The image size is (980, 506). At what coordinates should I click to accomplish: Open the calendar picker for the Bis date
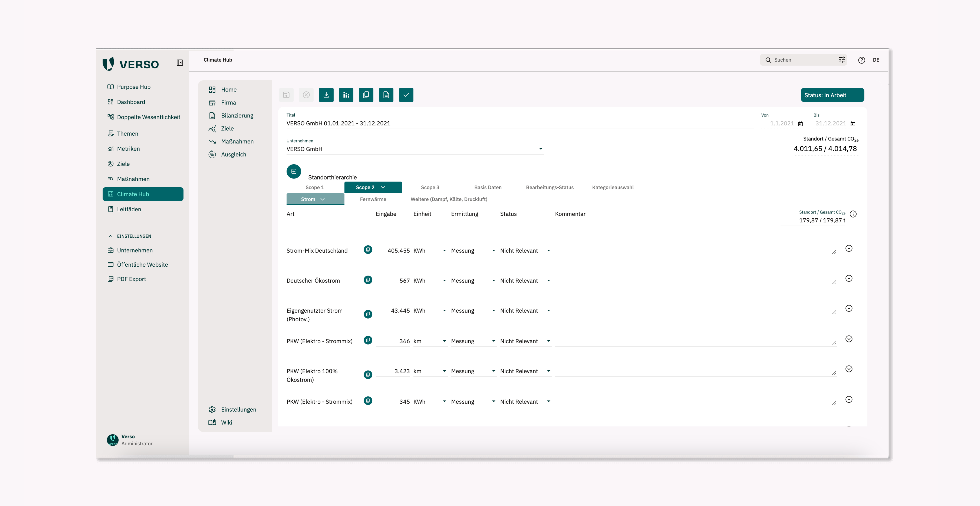853,124
